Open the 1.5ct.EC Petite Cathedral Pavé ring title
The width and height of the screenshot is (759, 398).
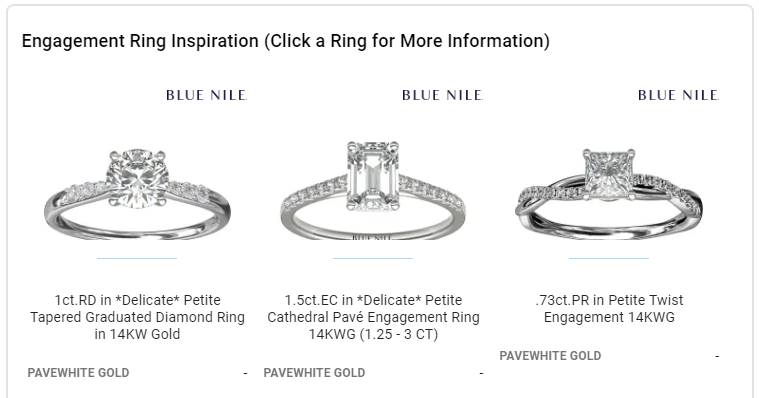coord(373,317)
